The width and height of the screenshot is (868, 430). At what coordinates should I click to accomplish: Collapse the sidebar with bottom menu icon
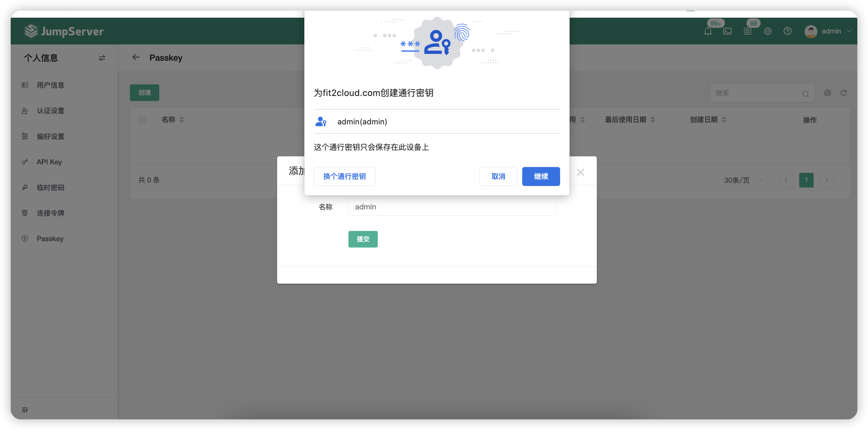pyautogui.click(x=25, y=410)
